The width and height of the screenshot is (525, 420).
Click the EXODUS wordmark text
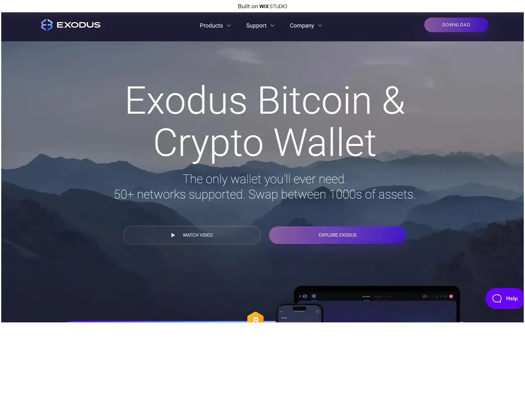[x=78, y=25]
